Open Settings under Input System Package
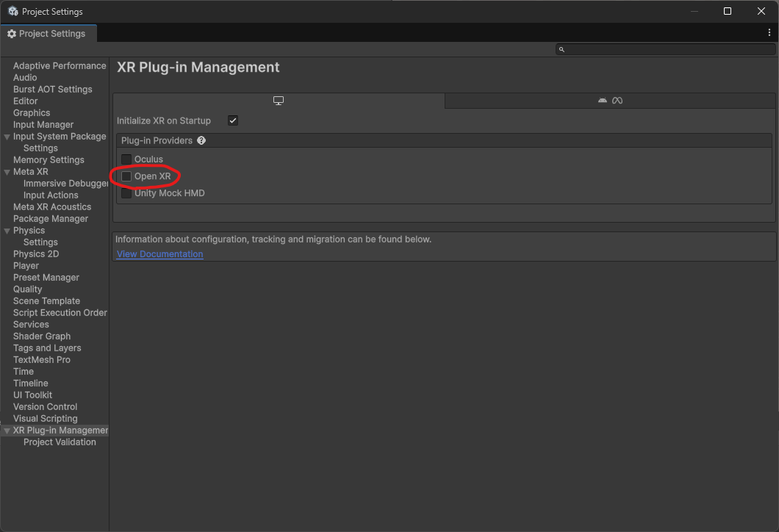Viewport: 779px width, 532px height. 40,148
